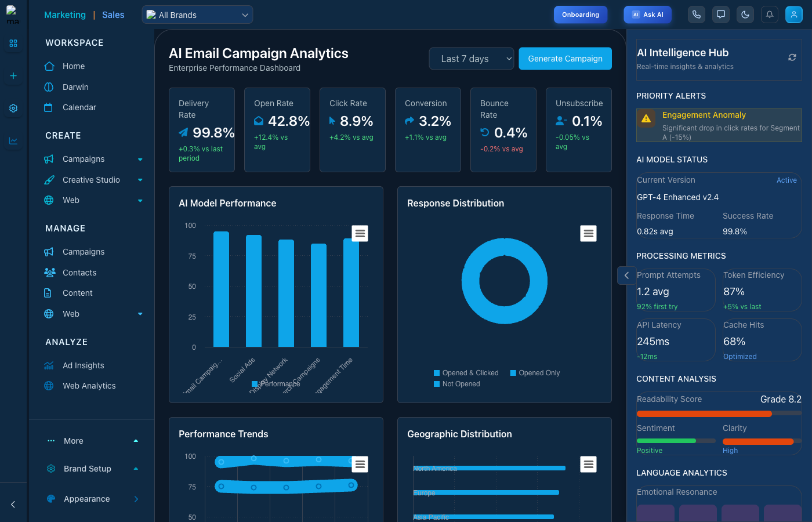Switch to the Sales tab
812x522 pixels.
point(113,15)
